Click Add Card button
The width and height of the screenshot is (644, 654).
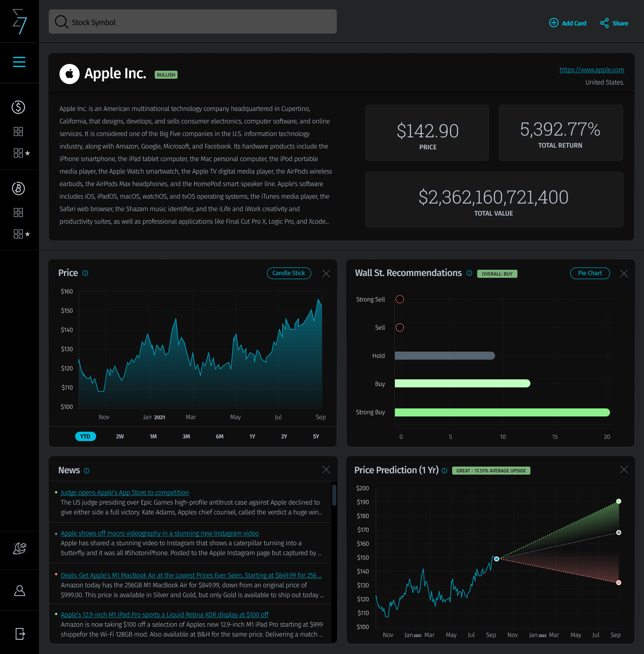[x=568, y=23]
